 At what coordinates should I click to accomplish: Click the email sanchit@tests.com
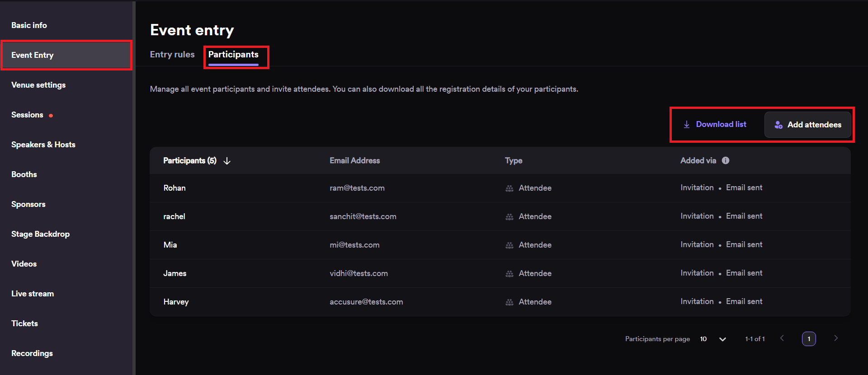[363, 216]
